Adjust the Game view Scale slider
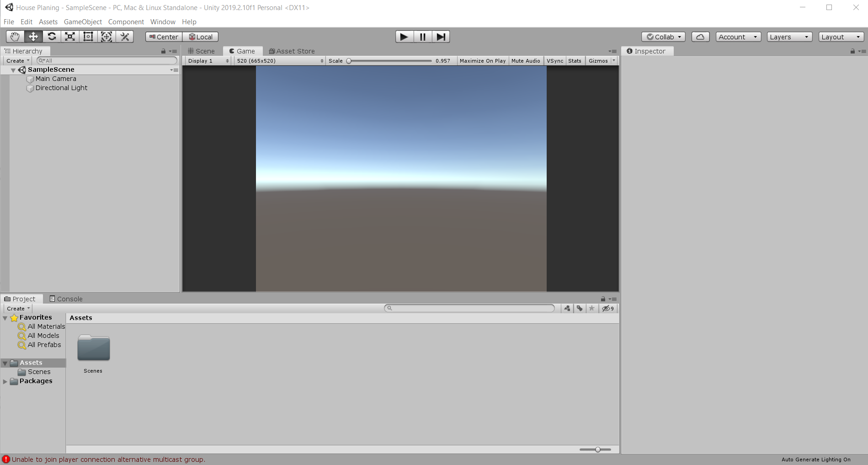Viewport: 868px width, 465px height. click(x=349, y=61)
